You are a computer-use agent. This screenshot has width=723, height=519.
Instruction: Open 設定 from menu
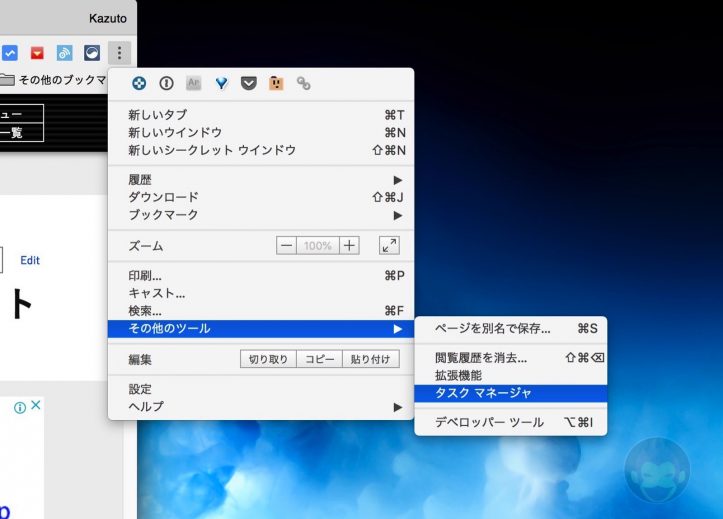point(261,389)
